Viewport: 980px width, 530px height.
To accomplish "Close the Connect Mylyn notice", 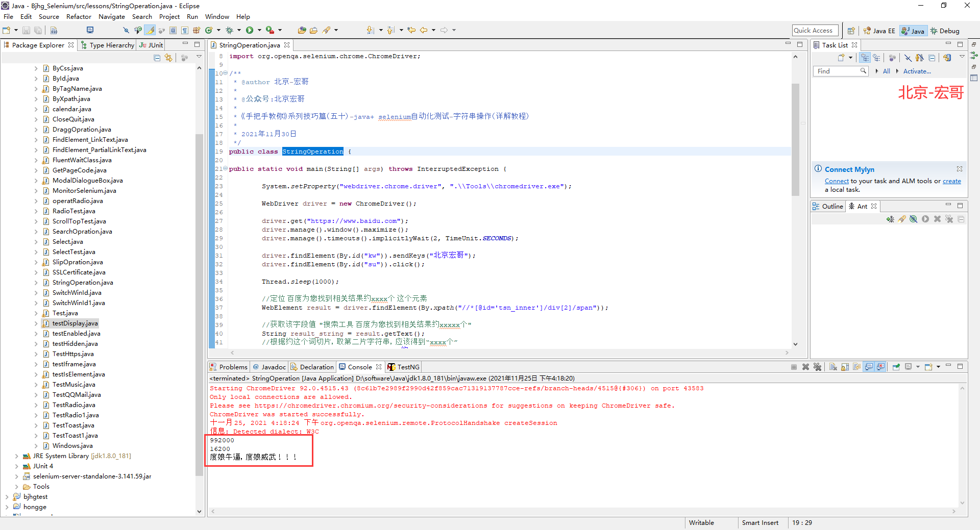I will click(960, 169).
